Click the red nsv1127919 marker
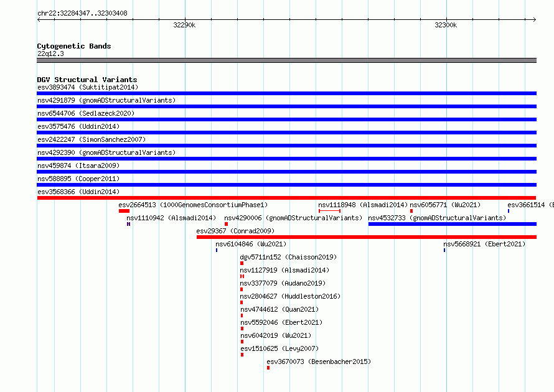This screenshot has width=554, height=392. click(x=242, y=276)
